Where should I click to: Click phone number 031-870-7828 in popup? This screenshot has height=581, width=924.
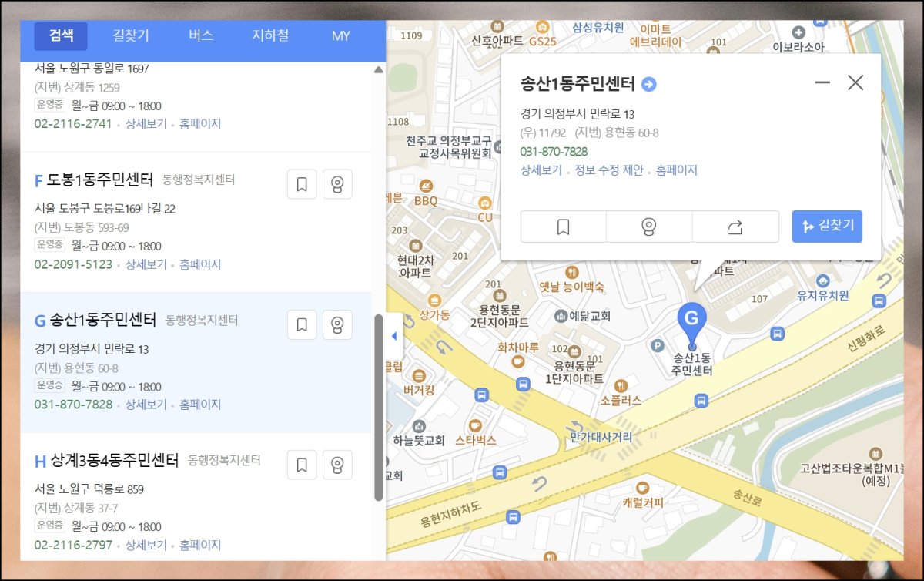[x=554, y=152]
